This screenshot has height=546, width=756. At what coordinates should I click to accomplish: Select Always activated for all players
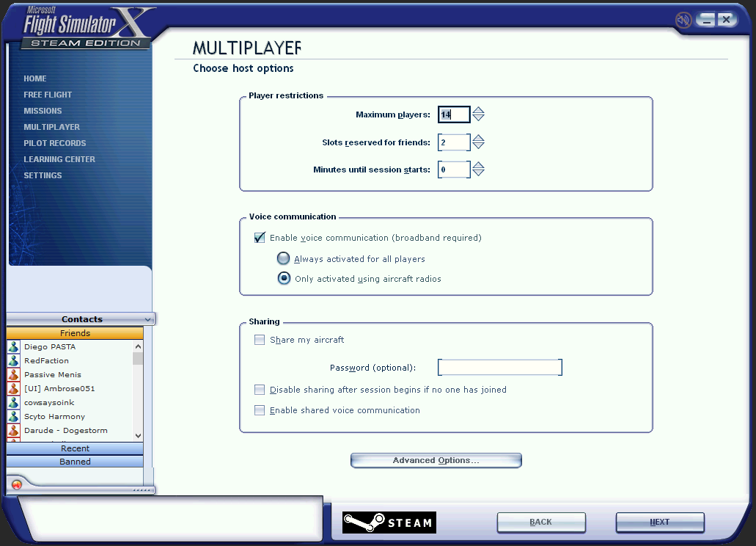click(x=284, y=258)
